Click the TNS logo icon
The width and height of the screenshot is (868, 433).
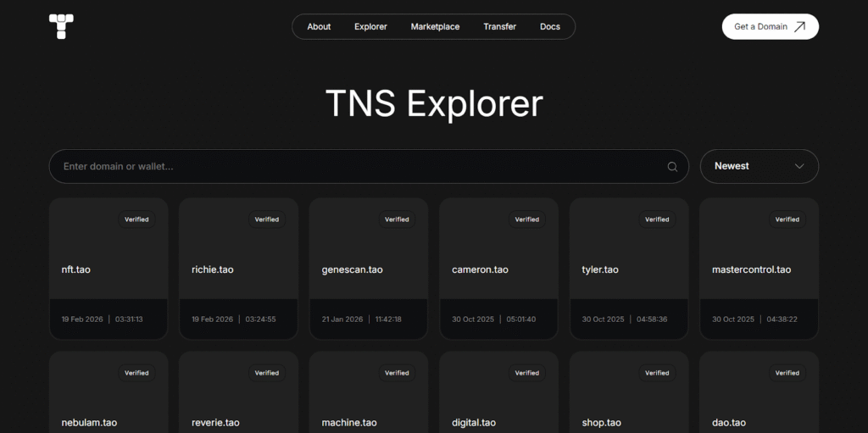(x=61, y=26)
